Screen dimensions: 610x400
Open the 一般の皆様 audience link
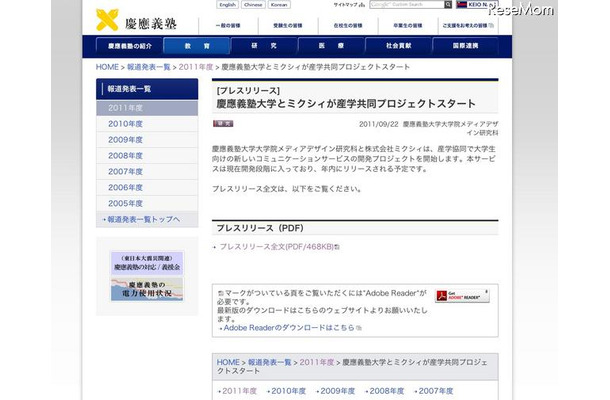228,26
